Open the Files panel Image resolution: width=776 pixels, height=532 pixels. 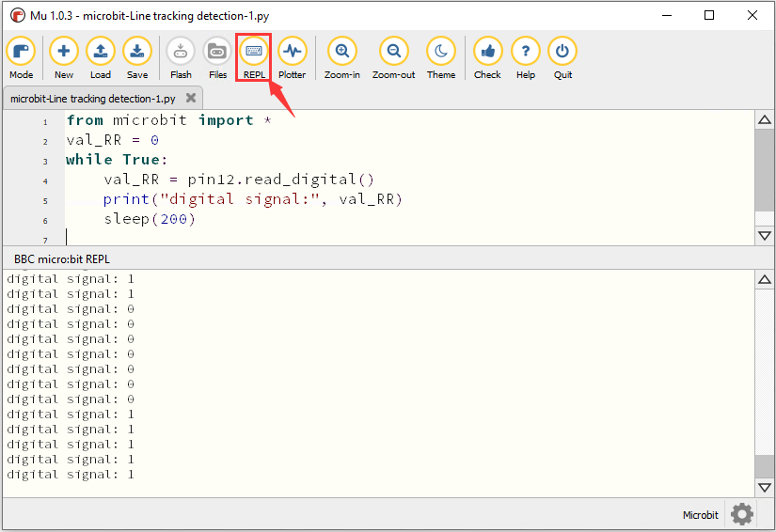point(217,58)
